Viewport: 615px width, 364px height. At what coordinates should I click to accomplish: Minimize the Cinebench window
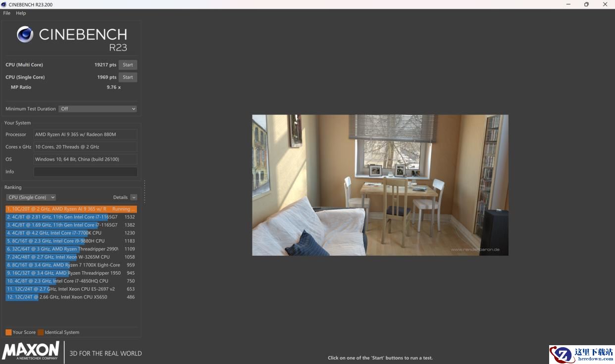568,4
